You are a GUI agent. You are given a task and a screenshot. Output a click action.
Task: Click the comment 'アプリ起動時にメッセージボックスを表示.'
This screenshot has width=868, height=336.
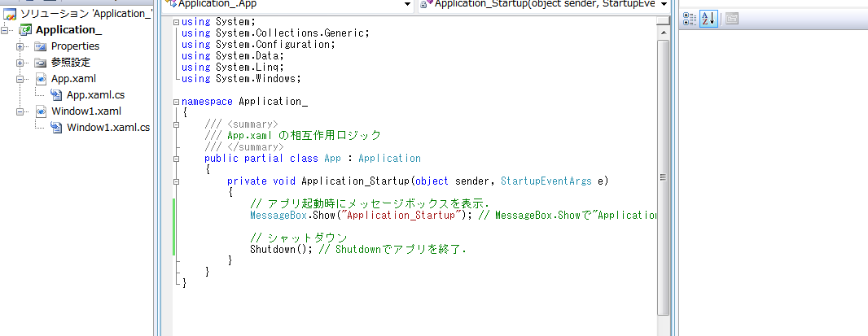tap(369, 203)
